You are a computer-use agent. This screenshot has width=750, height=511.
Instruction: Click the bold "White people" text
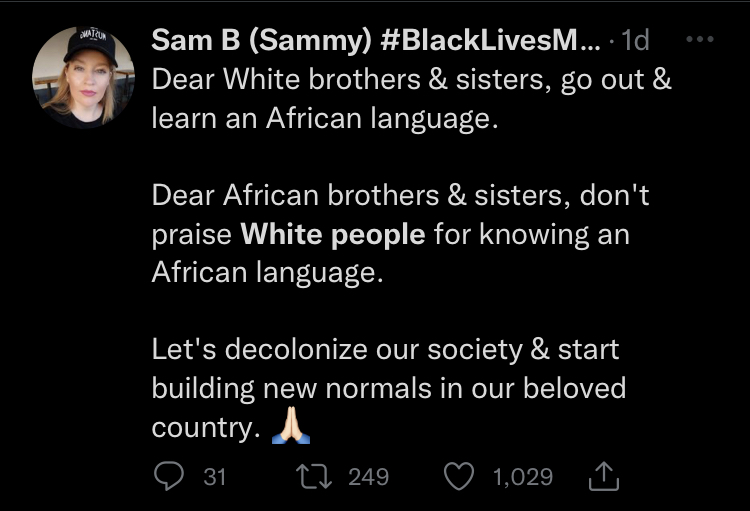333,234
